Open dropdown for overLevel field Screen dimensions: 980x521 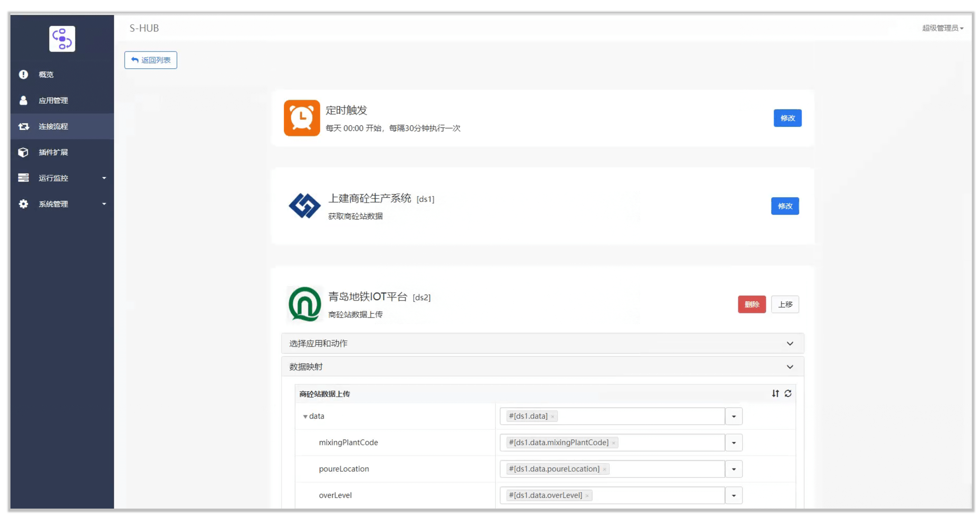733,495
